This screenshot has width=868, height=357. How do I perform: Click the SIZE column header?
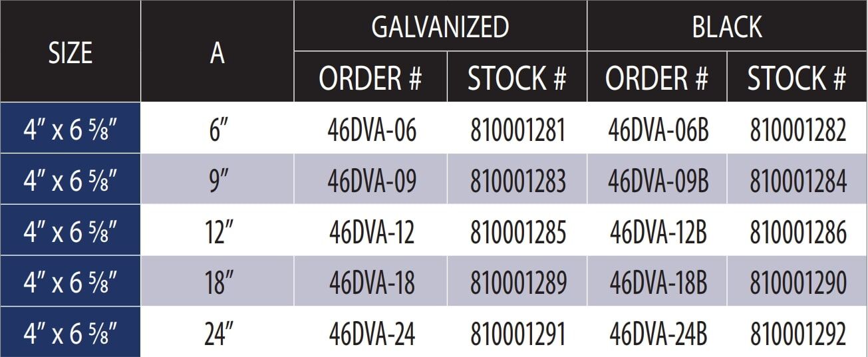[x=70, y=53]
